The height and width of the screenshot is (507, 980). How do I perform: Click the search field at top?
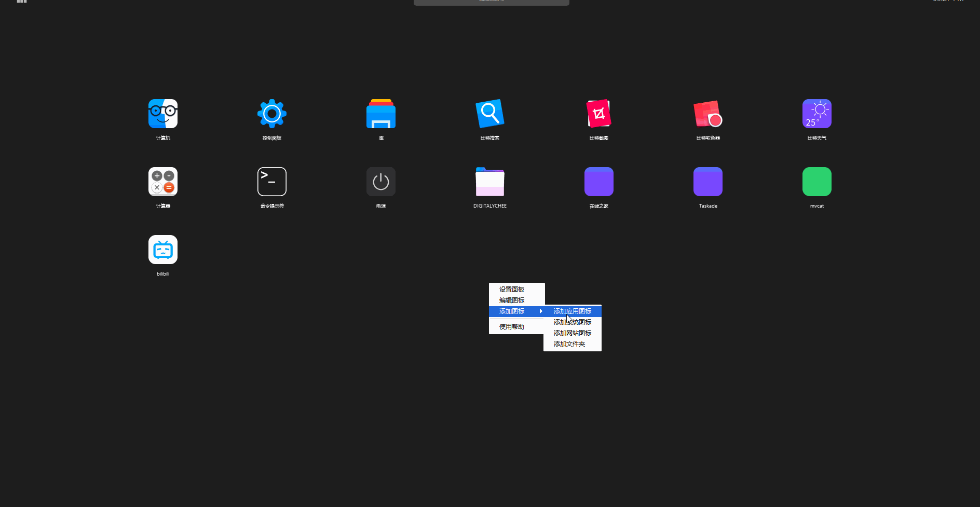tap(491, 2)
